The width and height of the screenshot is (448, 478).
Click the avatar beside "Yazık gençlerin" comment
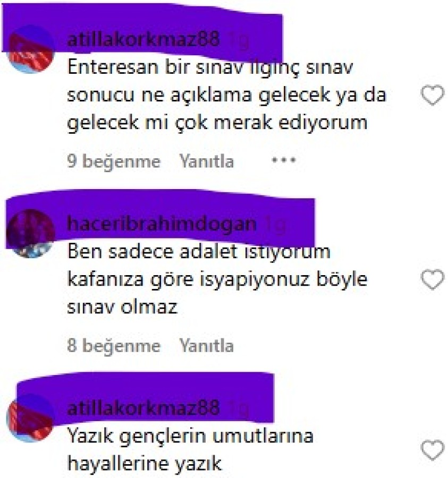pos(30,417)
